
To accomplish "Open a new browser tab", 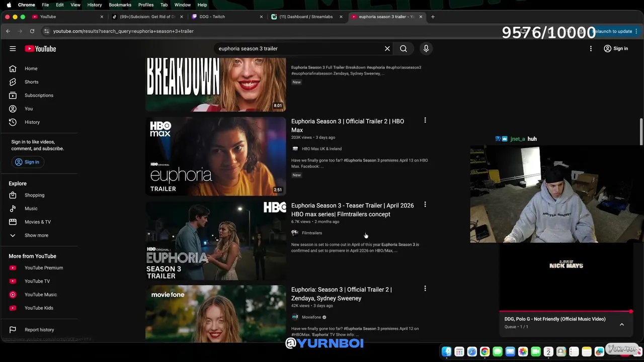I will 433,17.
